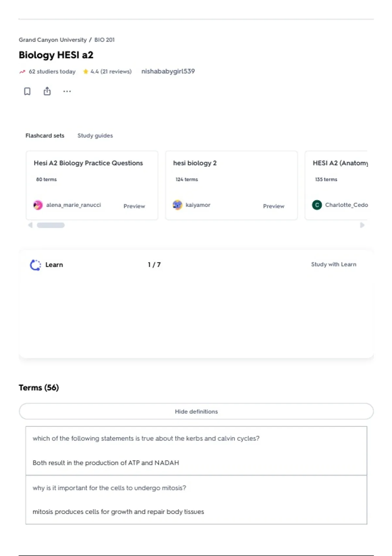Open the hesi biology 2 card

pos(231,185)
